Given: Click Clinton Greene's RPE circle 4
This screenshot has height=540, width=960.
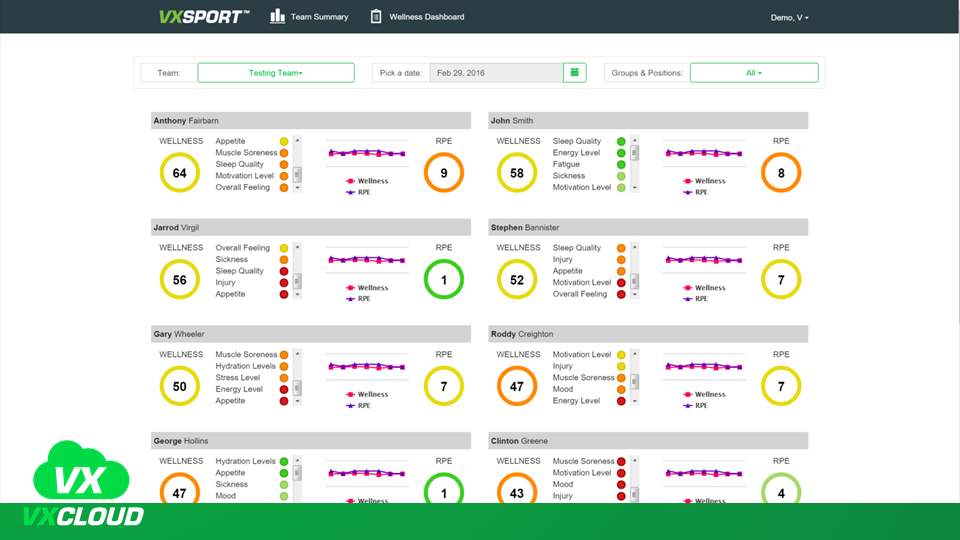Looking at the screenshot, I should (781, 489).
